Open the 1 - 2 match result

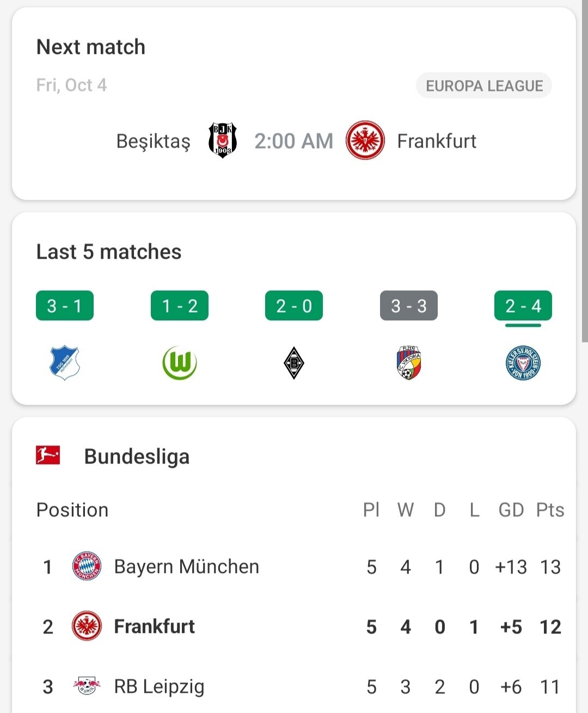pos(180,306)
